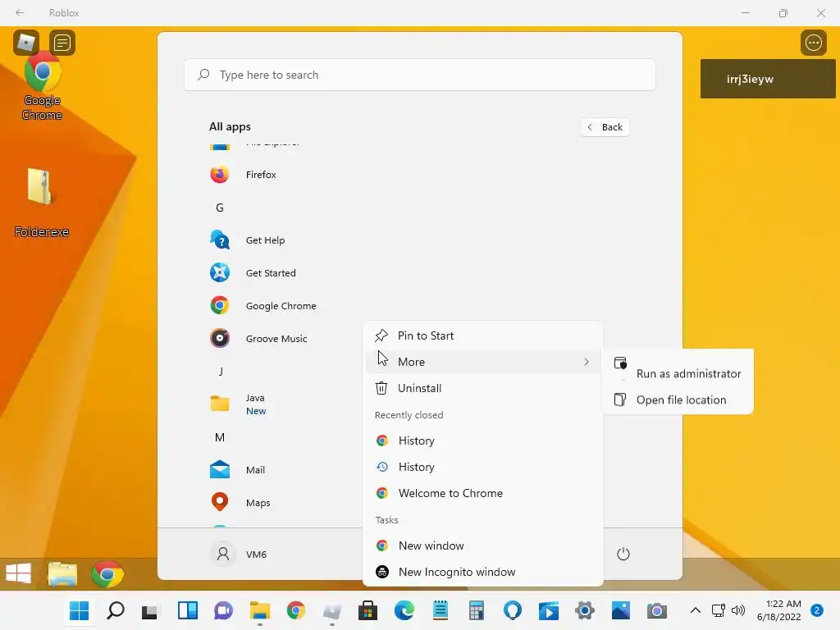The image size is (840, 630).
Task: Open Tips lightbulb app from taskbar
Action: click(x=513, y=610)
